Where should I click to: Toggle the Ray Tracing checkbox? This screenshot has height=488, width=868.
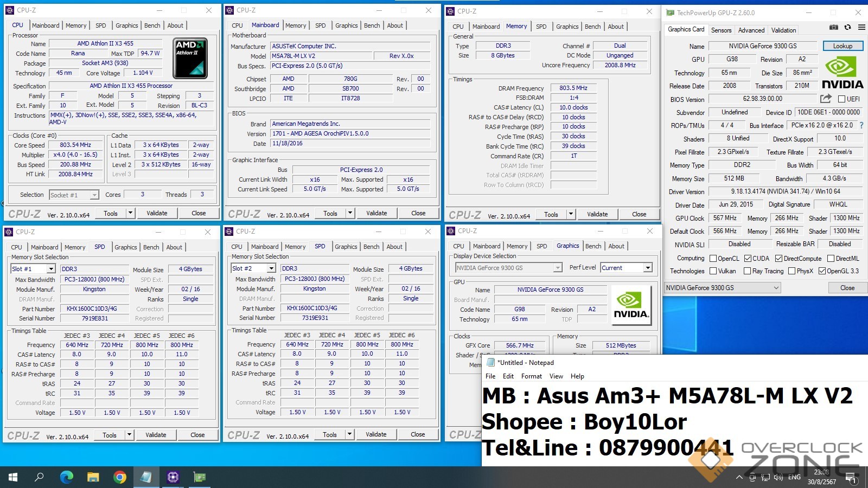pos(747,271)
